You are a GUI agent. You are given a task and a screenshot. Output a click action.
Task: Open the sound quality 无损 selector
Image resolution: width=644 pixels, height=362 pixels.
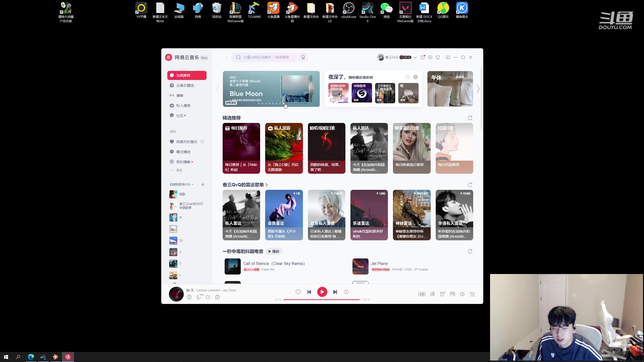coord(422,294)
